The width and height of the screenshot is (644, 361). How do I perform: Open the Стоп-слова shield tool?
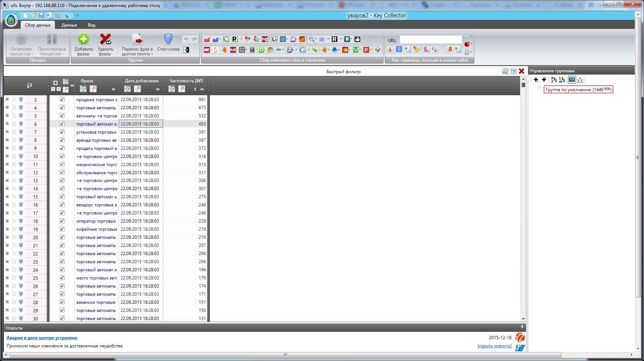(168, 39)
